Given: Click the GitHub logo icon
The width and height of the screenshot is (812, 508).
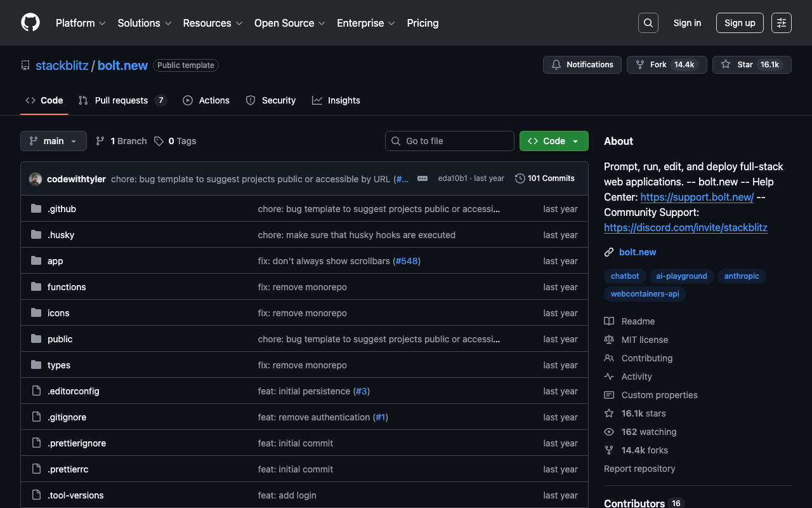Looking at the screenshot, I should [30, 23].
